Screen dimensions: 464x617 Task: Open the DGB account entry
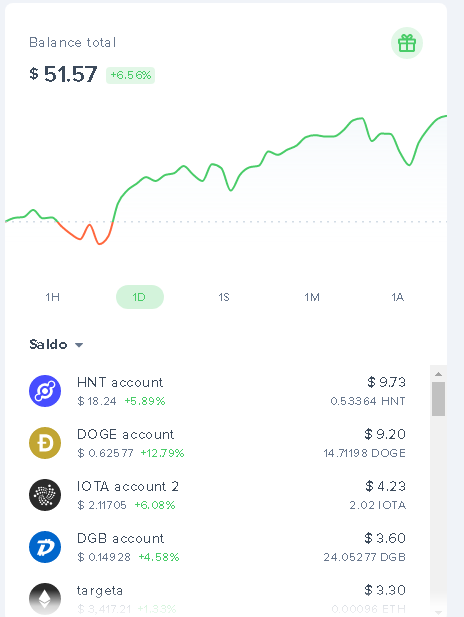217,547
